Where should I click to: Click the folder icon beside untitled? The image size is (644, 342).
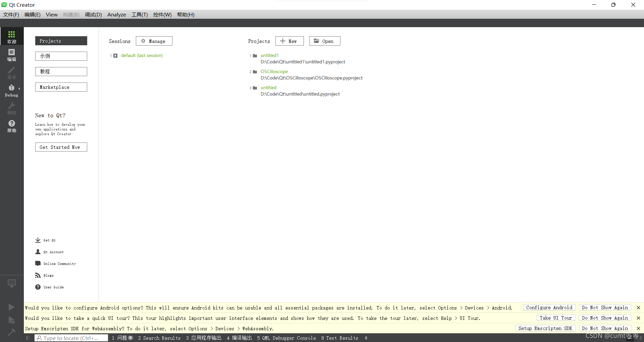(x=255, y=88)
